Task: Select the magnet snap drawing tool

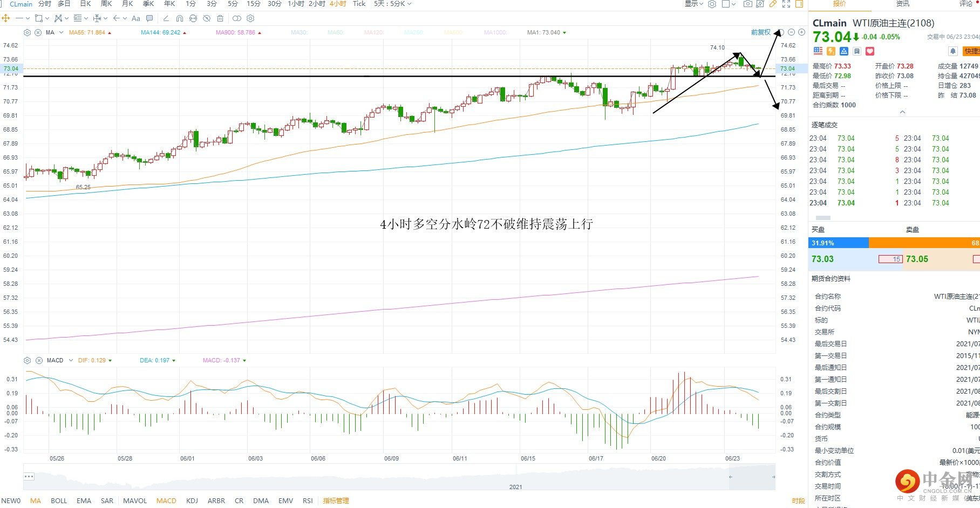Action: [x=179, y=18]
